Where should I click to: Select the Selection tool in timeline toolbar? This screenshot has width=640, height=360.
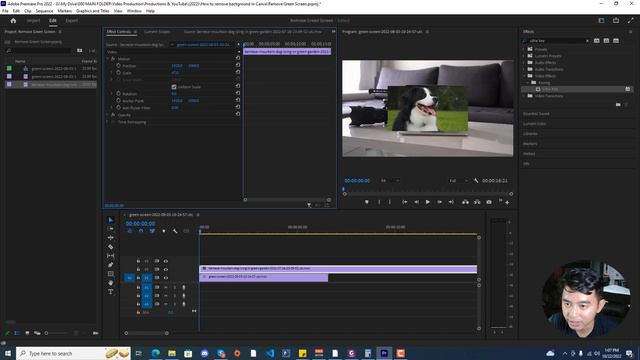pyautogui.click(x=111, y=220)
